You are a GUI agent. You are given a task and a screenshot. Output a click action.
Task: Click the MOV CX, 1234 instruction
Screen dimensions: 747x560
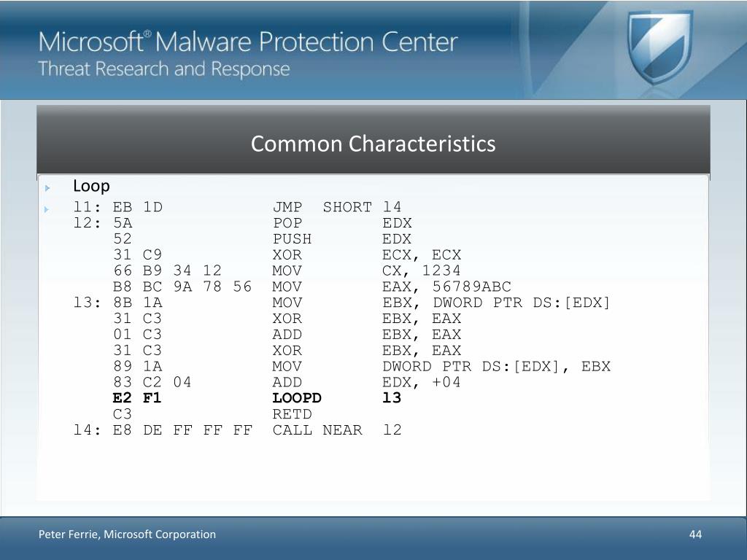(x=366, y=271)
